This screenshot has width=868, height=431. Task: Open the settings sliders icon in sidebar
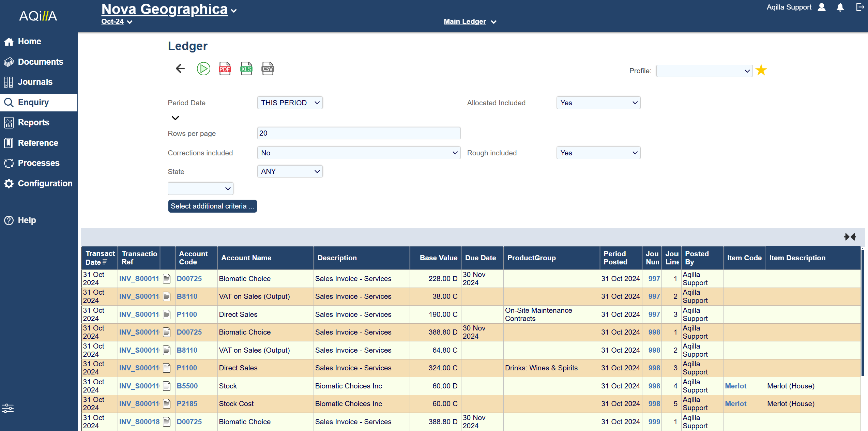[x=7, y=408]
